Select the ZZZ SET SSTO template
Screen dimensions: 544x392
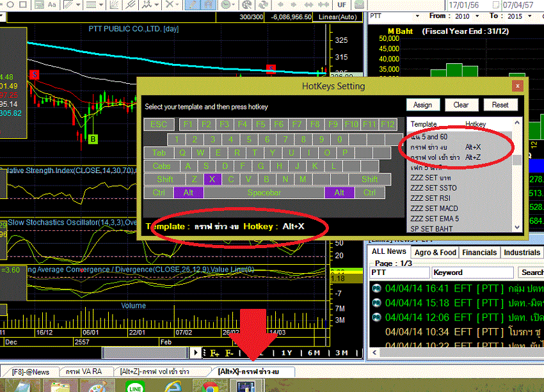point(460,188)
